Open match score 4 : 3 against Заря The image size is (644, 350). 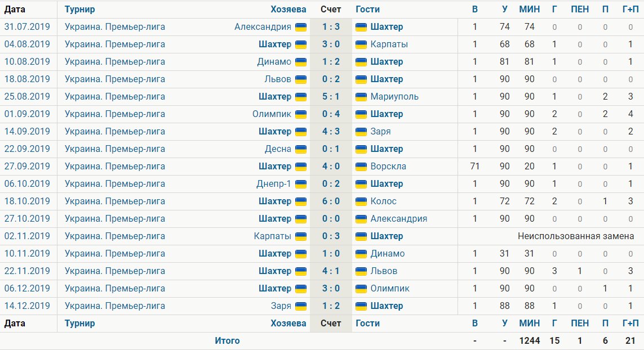click(331, 132)
